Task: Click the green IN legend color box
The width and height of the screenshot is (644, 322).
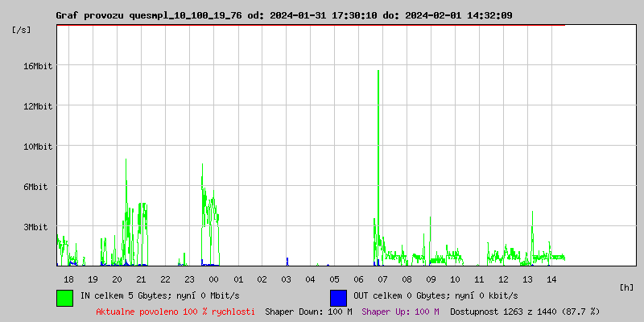Action: 65,298
